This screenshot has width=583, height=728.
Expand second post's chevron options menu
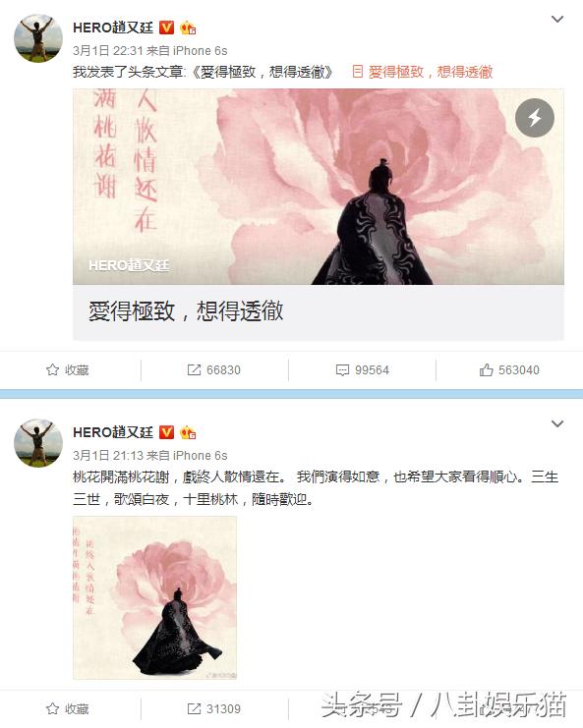pyautogui.click(x=557, y=423)
